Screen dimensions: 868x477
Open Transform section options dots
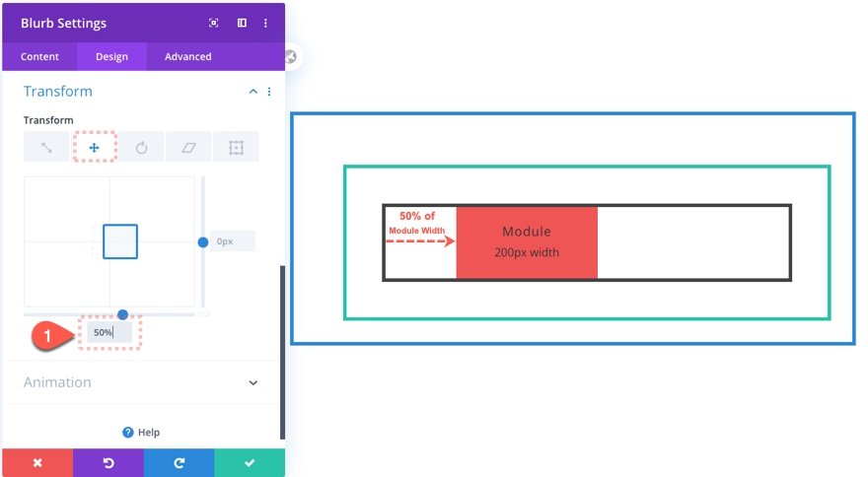coord(269,92)
